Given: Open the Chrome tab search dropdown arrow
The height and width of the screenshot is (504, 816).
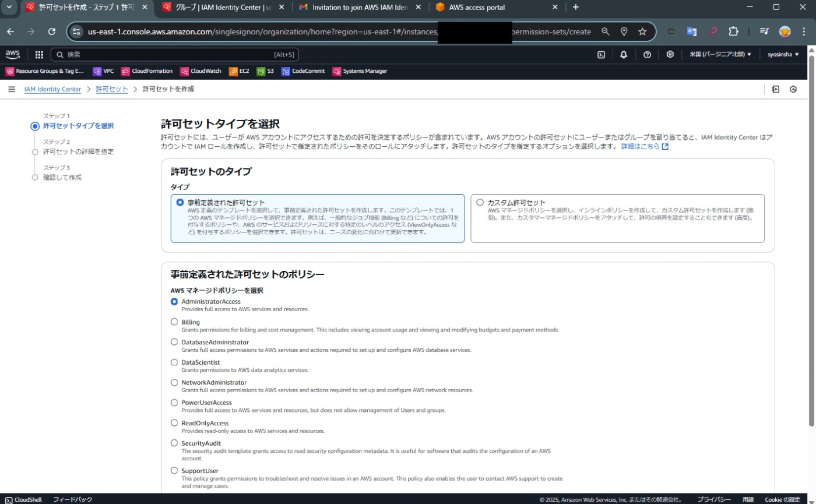Looking at the screenshot, I should point(8,7).
